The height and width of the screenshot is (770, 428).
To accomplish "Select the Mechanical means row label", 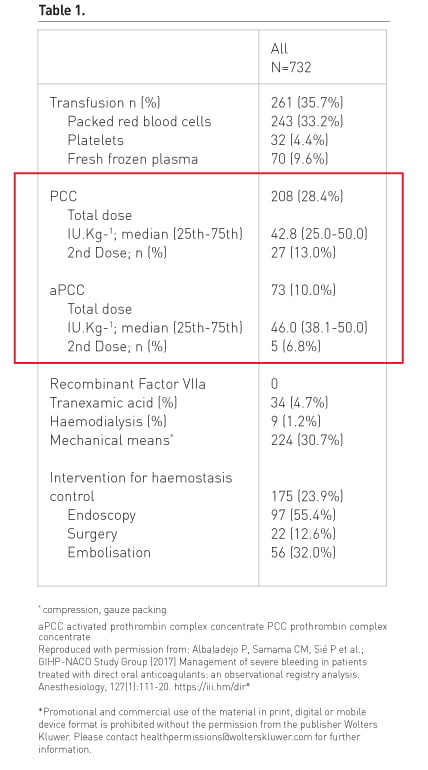I will [x=111, y=440].
